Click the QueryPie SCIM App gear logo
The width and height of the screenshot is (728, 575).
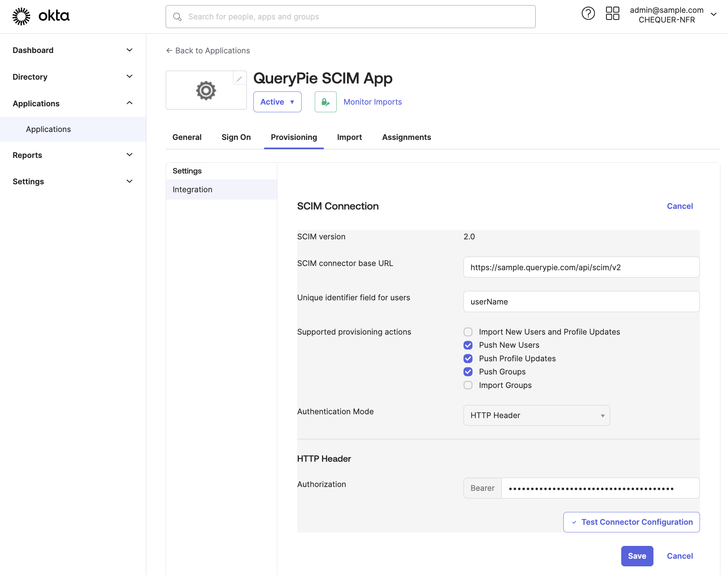206,91
